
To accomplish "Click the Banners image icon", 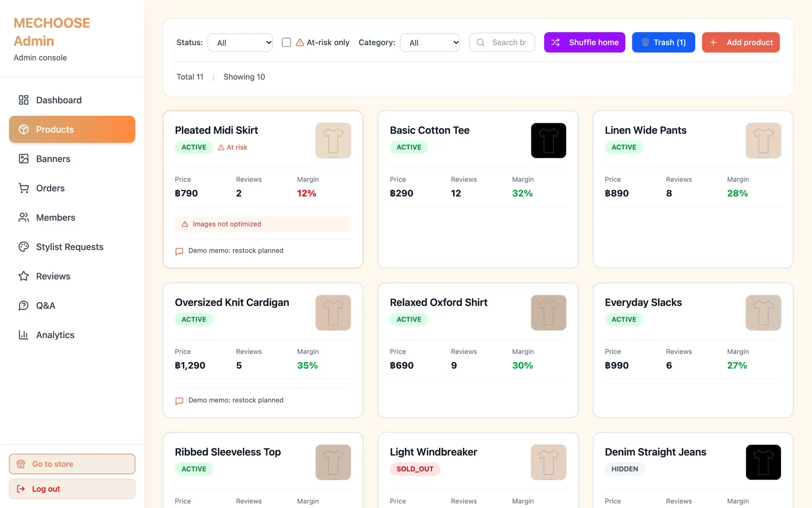I will [x=23, y=159].
